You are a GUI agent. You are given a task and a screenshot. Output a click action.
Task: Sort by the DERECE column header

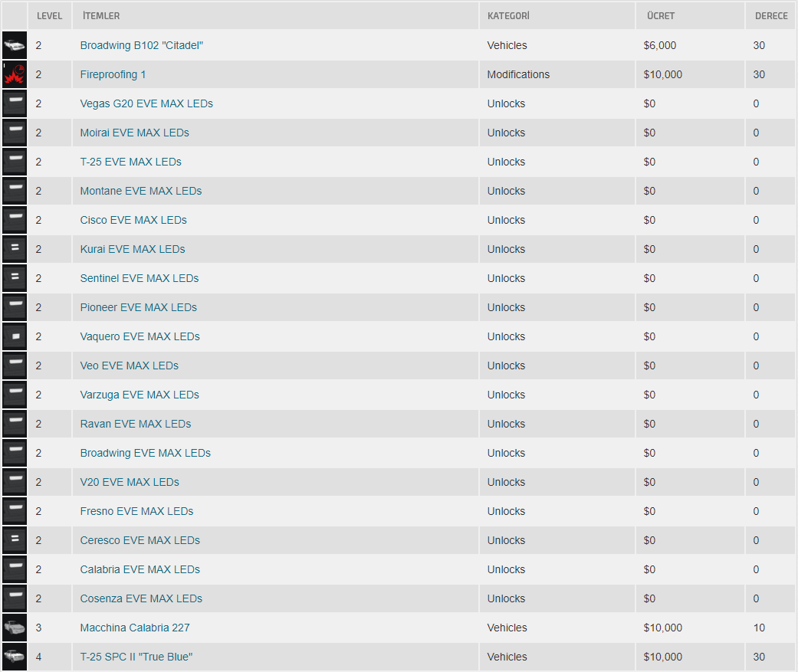(770, 16)
